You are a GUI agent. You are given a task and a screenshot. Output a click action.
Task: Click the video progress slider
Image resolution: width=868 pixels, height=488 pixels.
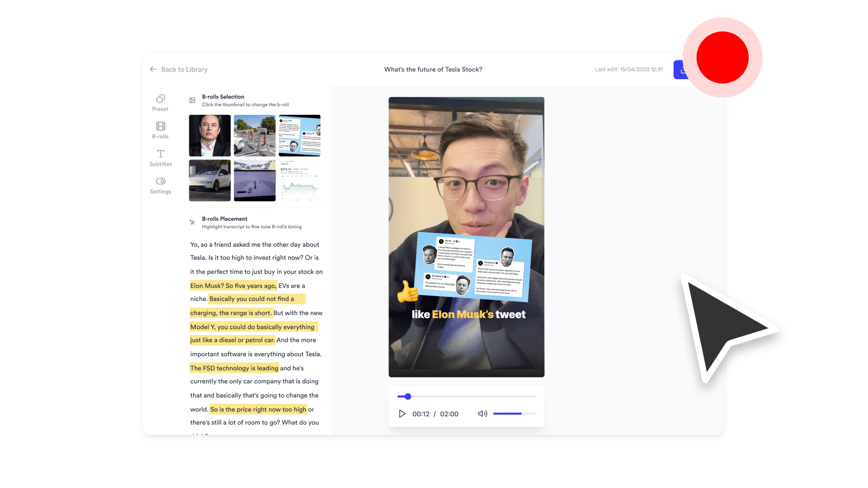pyautogui.click(x=467, y=396)
